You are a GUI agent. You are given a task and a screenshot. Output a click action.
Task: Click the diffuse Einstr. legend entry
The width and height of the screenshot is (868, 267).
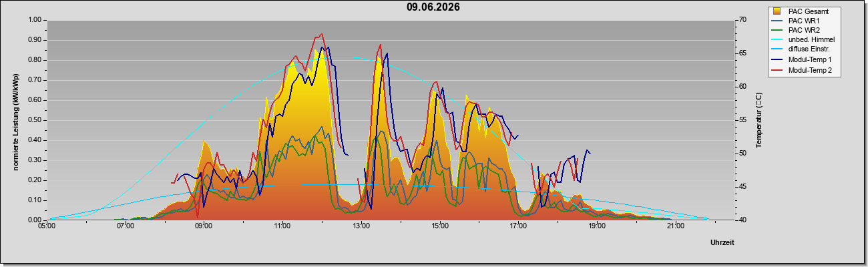[809, 50]
